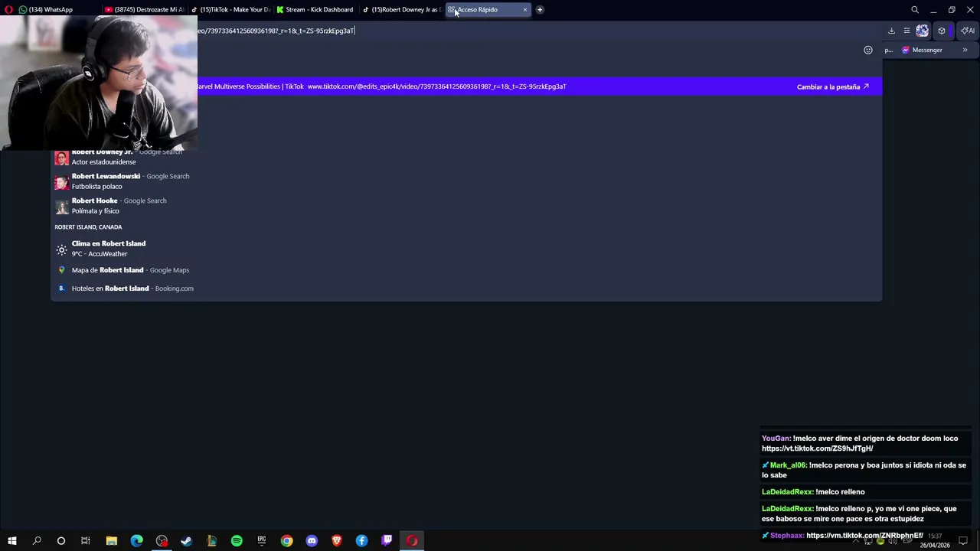980x551 pixels.
Task: Click Robert Lewandowski thumbnail image
Action: 61,182
